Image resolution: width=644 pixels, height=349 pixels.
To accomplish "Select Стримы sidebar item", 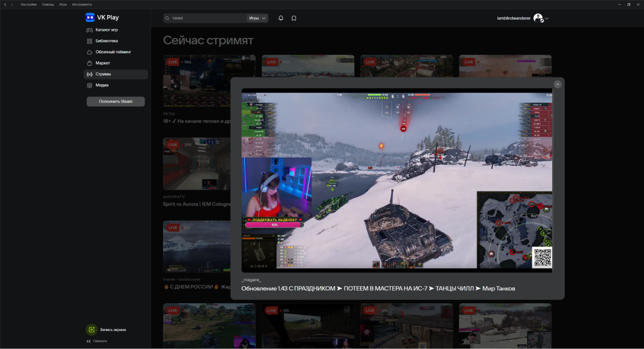I will pyautogui.click(x=116, y=74).
